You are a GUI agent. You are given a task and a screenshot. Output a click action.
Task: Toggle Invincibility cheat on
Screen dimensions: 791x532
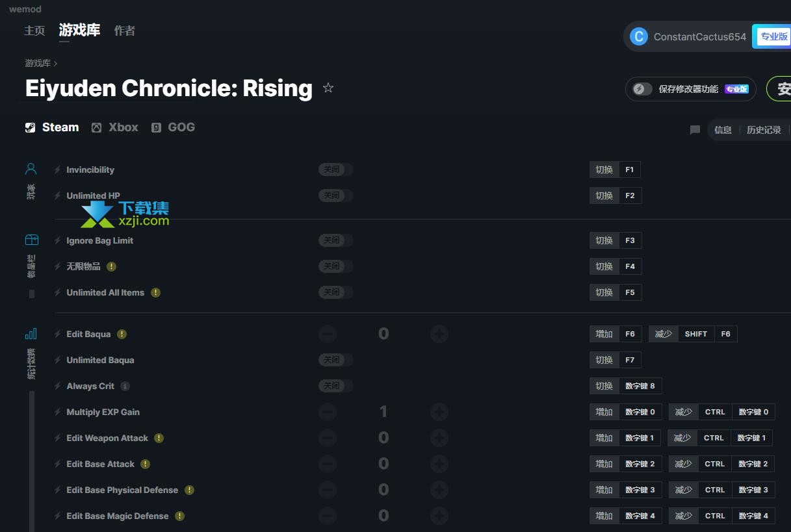click(335, 170)
